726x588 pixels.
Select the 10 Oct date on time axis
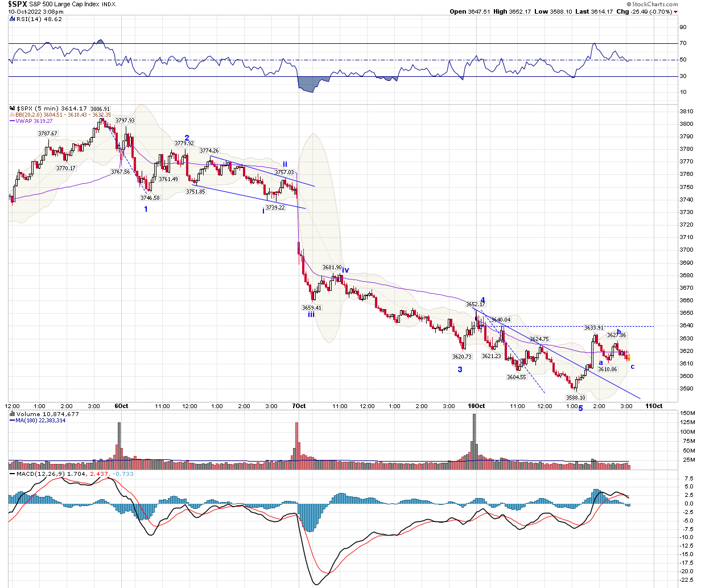pos(476,406)
